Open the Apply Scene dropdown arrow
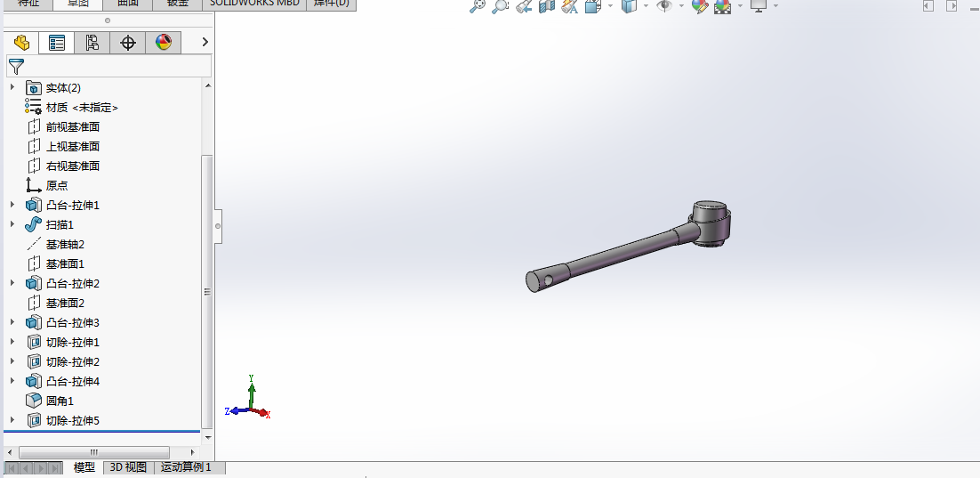The image size is (980, 478). pos(740,6)
